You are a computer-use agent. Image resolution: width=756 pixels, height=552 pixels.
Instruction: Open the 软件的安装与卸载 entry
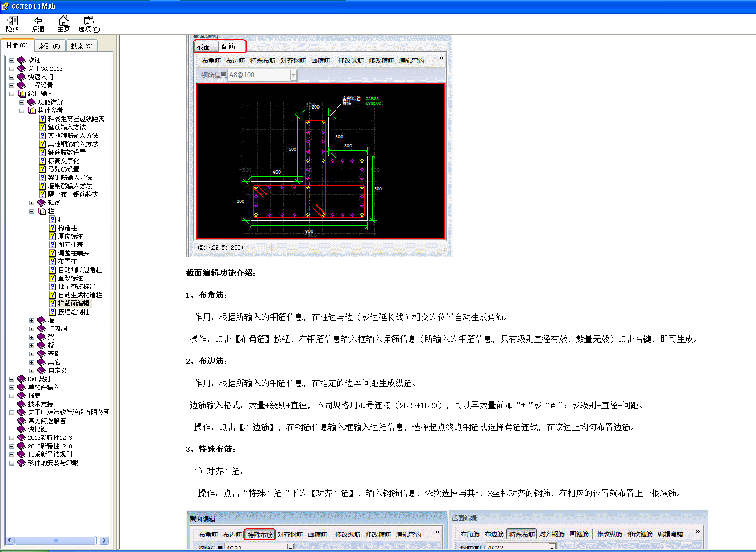[53, 463]
